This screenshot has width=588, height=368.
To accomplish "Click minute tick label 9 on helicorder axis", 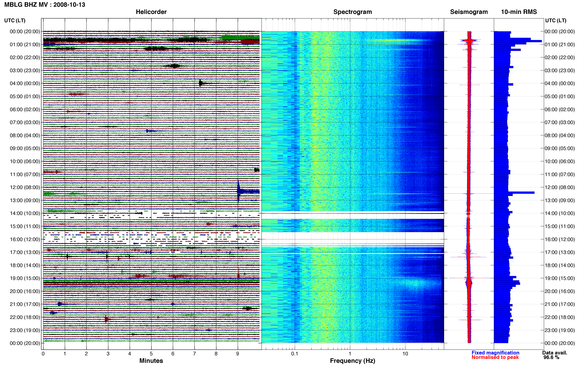I will [x=238, y=354].
